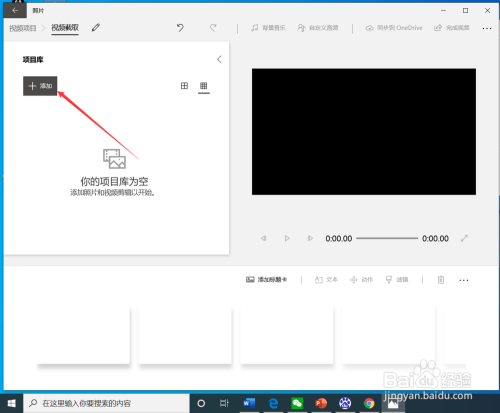
Task: Collapse the project library panel
Action: click(219, 59)
